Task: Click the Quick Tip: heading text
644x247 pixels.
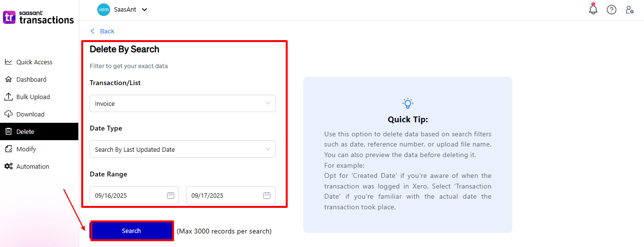Action: pyautogui.click(x=408, y=119)
